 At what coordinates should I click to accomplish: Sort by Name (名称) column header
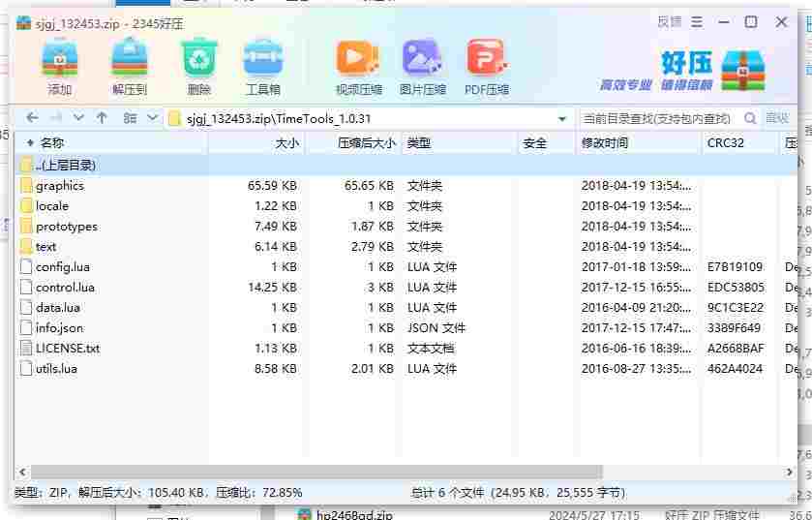pyautogui.click(x=112, y=143)
